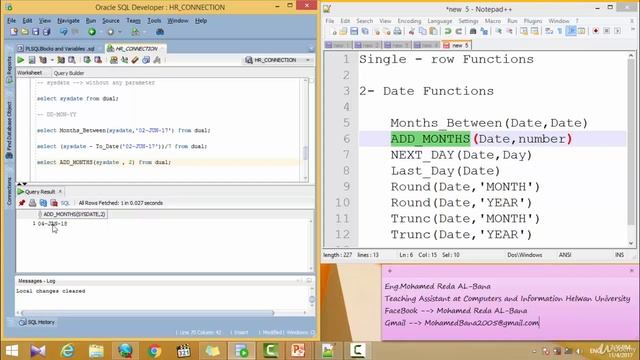Click the Commit icon in worksheet toolbar
The image size is (640, 360).
click(87, 60)
